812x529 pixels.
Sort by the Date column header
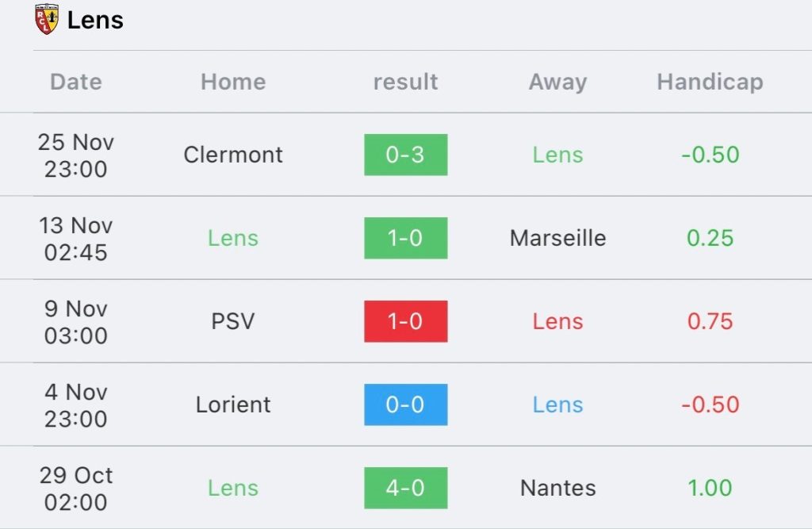pyautogui.click(x=76, y=82)
